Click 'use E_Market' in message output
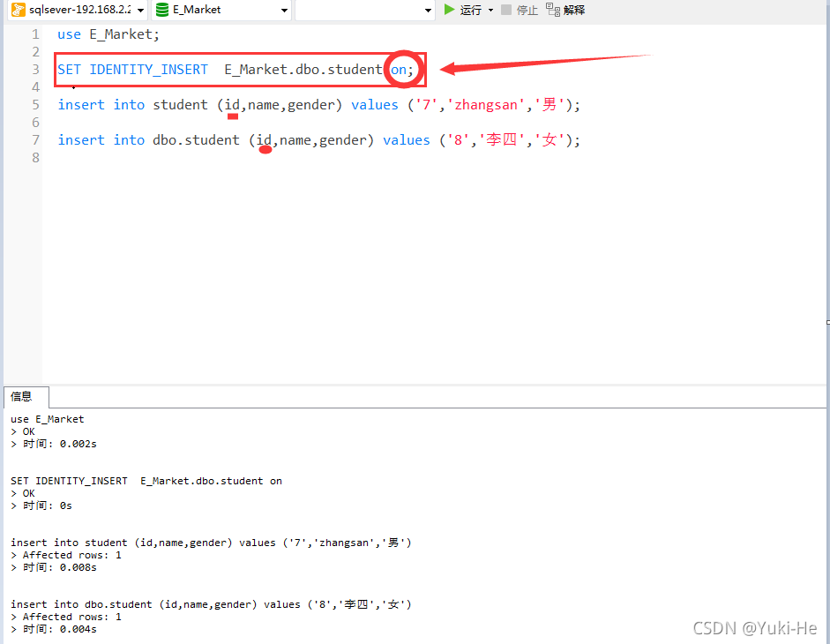 [47, 419]
